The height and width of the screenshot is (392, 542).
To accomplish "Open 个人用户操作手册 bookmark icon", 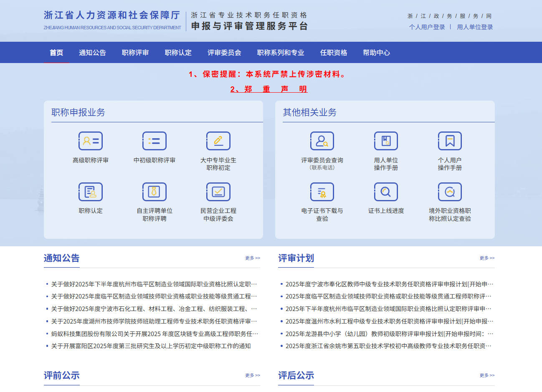I will click(x=450, y=141).
